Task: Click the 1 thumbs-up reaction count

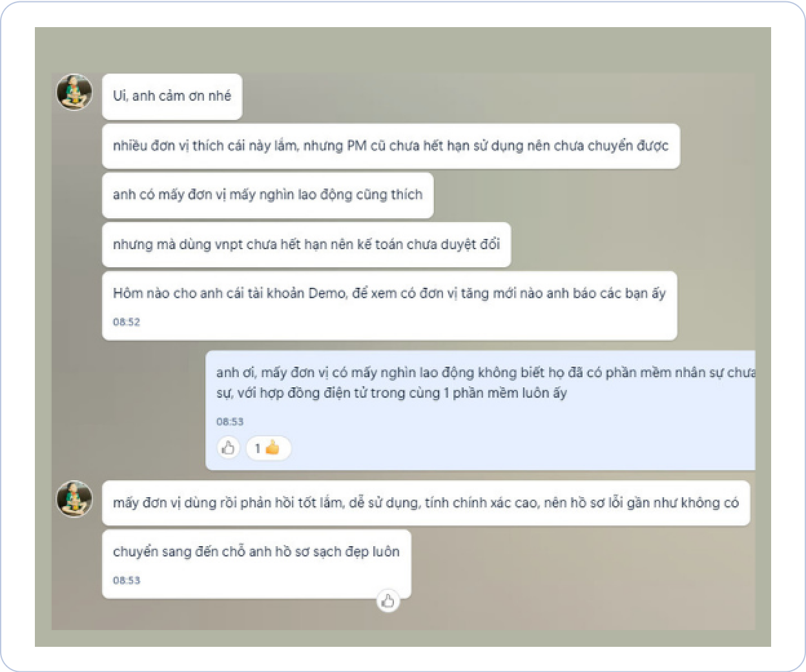Action: click(268, 448)
